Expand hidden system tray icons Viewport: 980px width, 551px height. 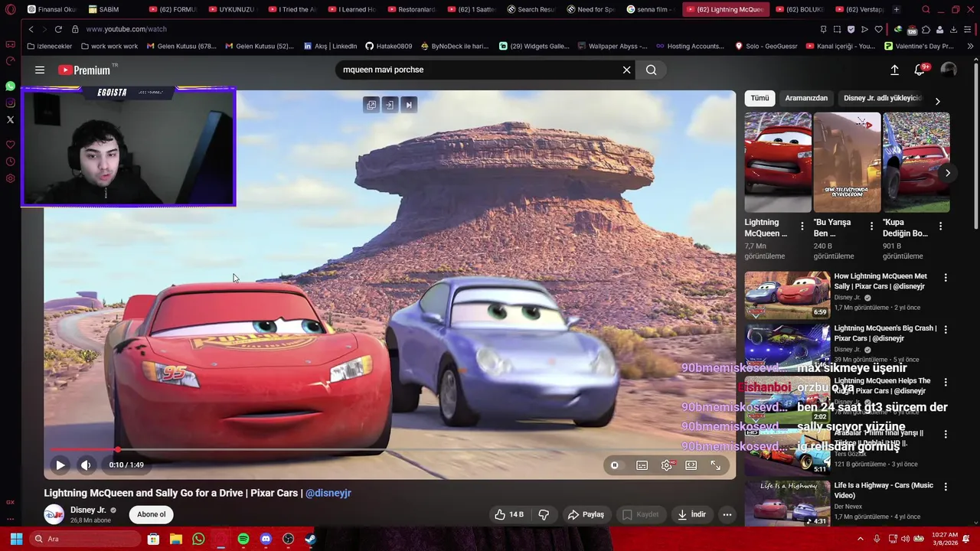(860, 539)
